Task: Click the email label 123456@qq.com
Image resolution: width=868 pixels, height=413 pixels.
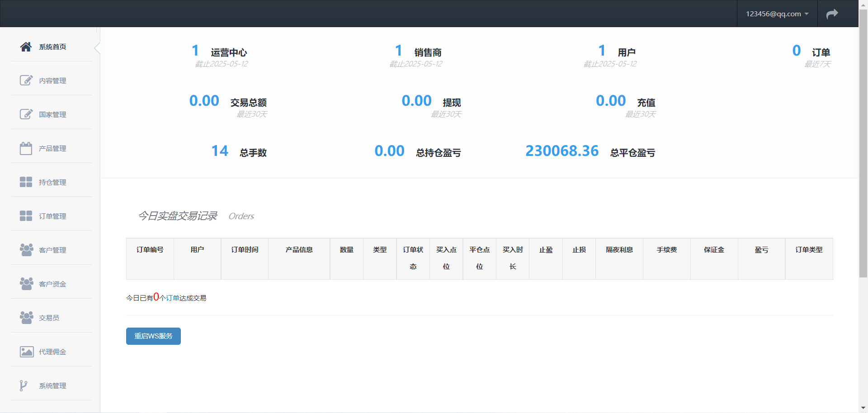Action: point(772,14)
